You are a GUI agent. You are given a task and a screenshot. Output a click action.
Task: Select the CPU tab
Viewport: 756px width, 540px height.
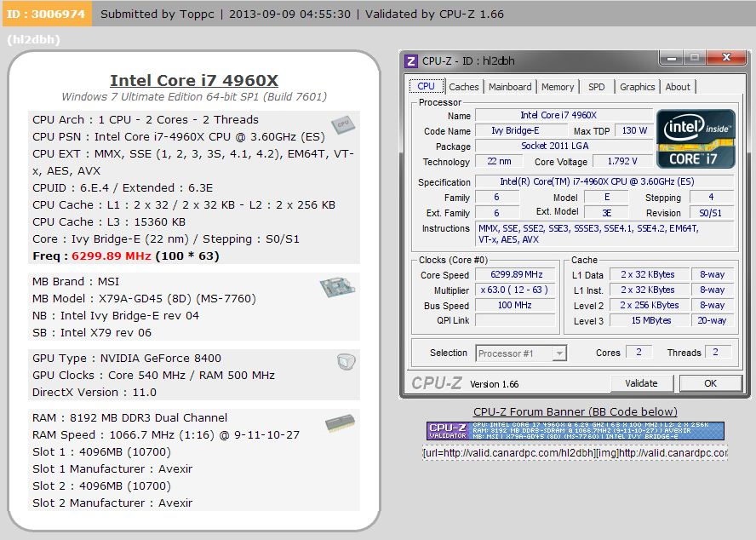427,86
